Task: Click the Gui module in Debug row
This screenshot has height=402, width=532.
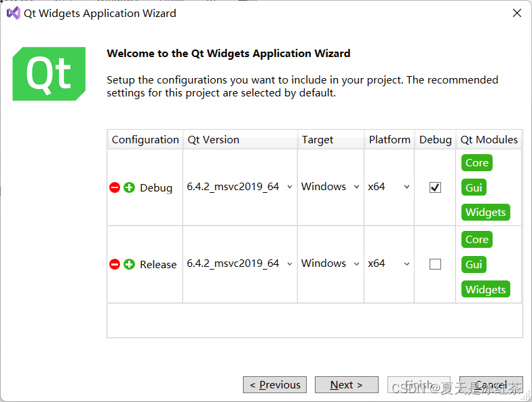Action: (474, 187)
